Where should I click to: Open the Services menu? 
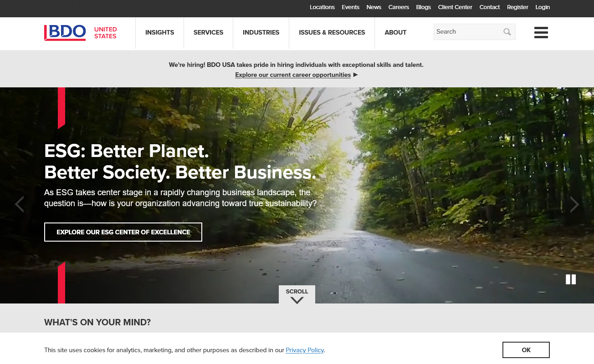(x=208, y=32)
